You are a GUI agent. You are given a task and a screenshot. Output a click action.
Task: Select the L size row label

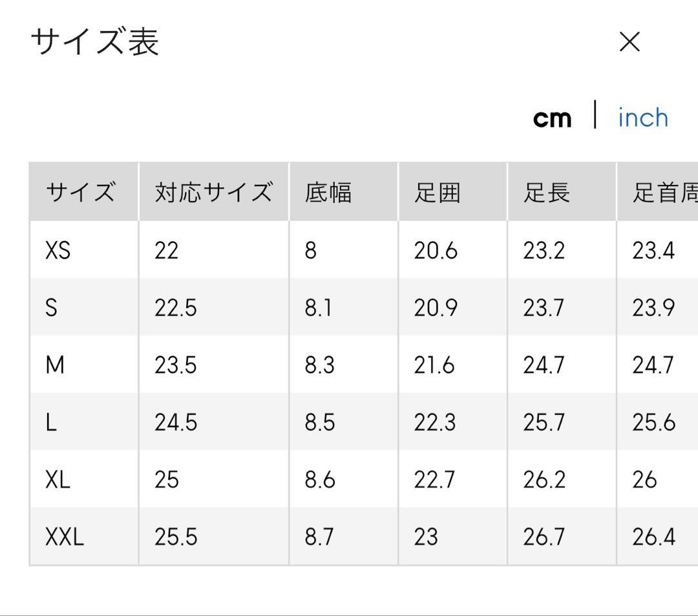pyautogui.click(x=51, y=422)
